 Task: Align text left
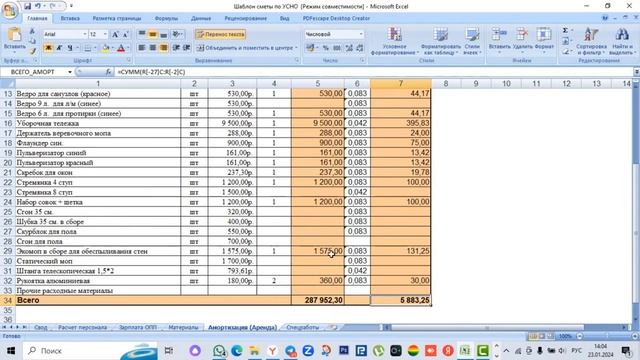tap(142, 48)
